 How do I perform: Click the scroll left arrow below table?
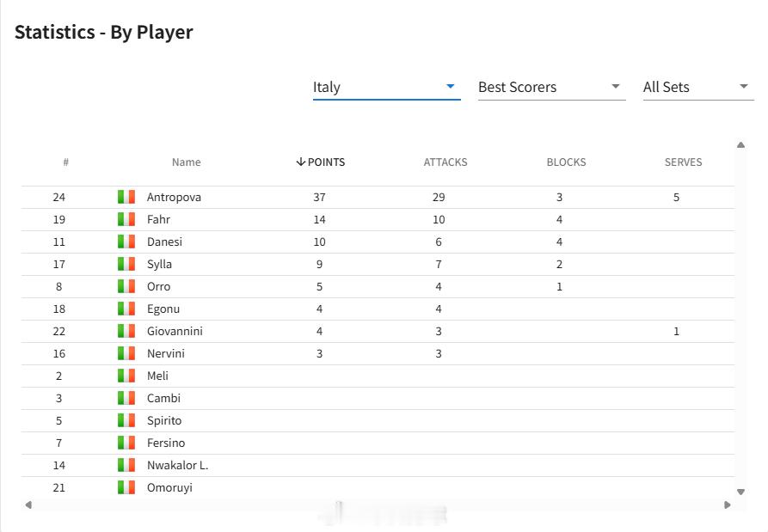(x=28, y=504)
